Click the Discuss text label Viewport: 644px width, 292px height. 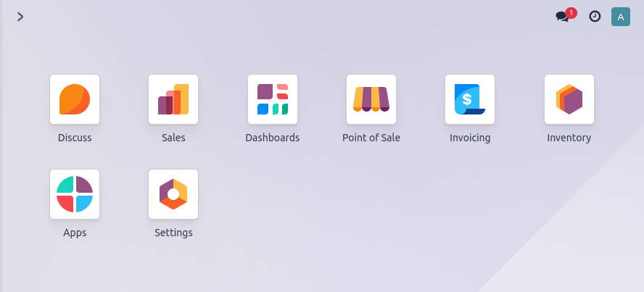[75, 138]
